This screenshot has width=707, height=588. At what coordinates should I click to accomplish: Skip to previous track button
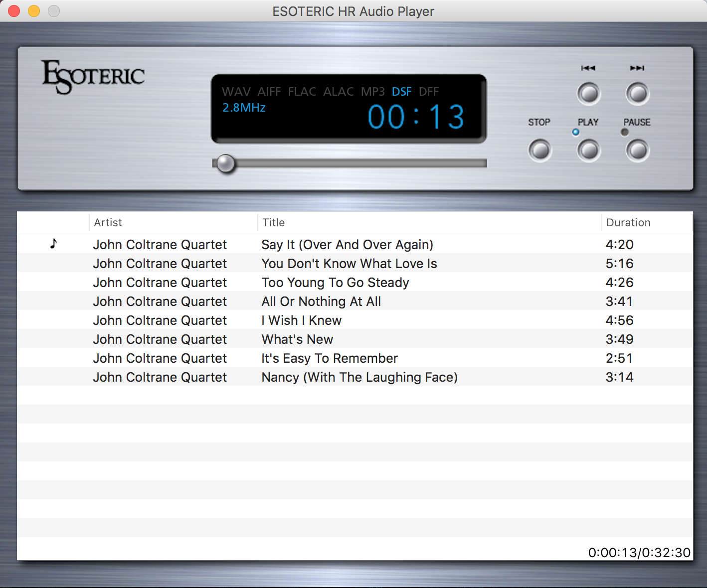tap(588, 94)
